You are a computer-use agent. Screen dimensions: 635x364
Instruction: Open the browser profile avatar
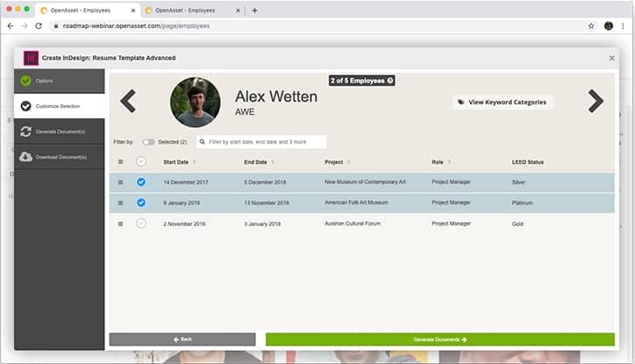(609, 26)
